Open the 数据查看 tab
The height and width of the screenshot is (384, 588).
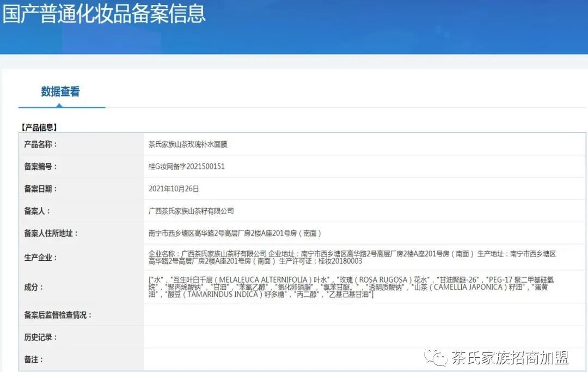tap(60, 92)
